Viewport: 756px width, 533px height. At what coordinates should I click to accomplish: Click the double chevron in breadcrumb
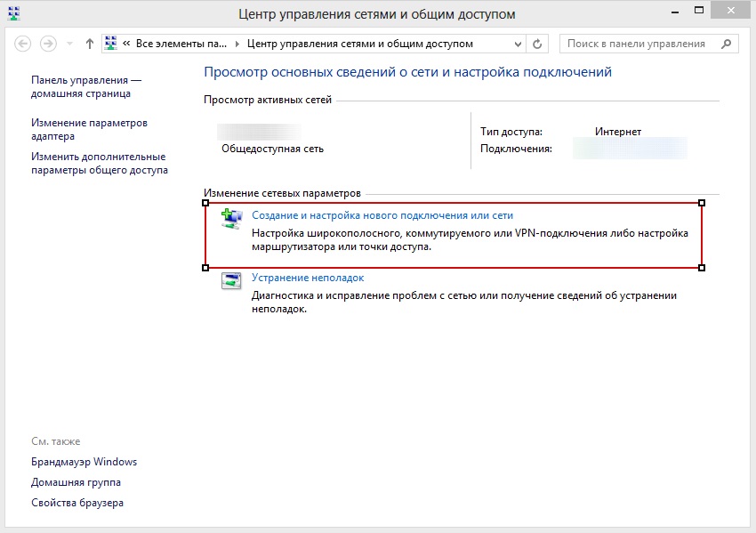126,44
